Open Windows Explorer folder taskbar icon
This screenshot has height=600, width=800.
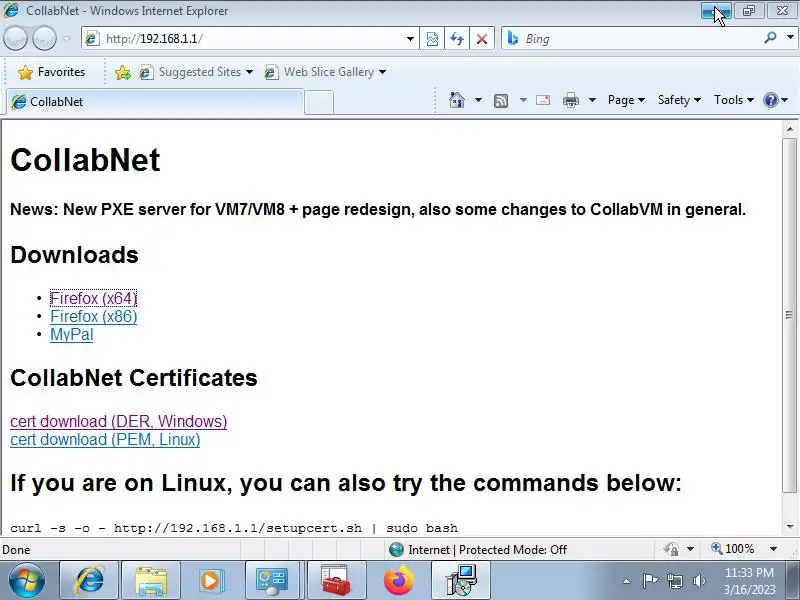tap(151, 580)
